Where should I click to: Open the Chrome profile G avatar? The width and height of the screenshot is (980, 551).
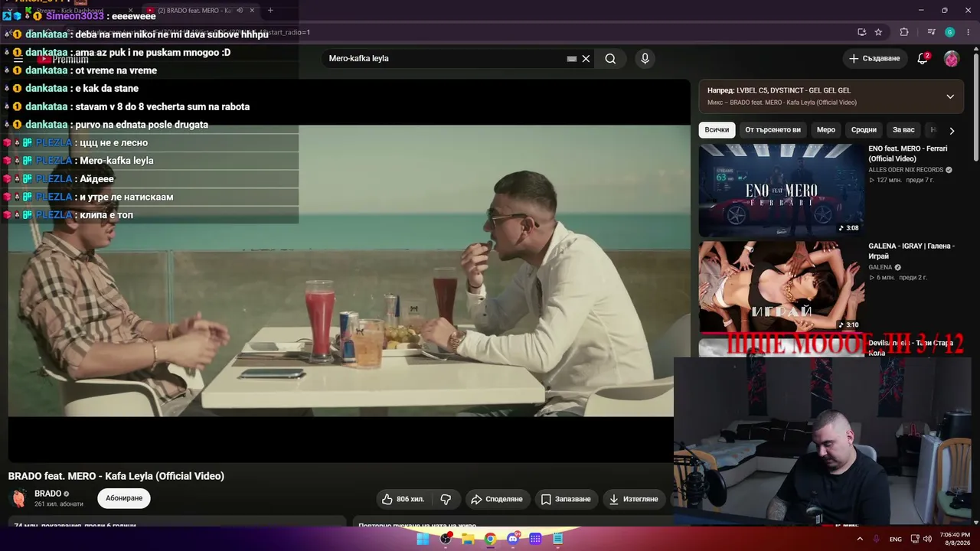pos(949,32)
